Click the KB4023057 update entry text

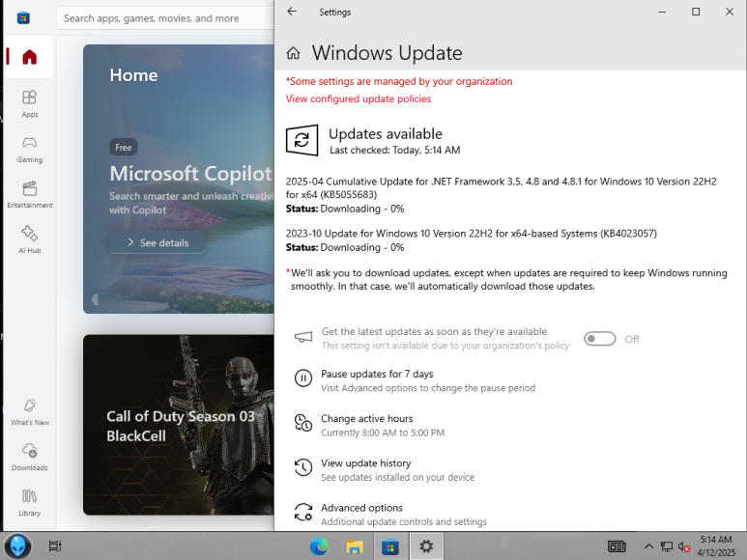pos(472,234)
